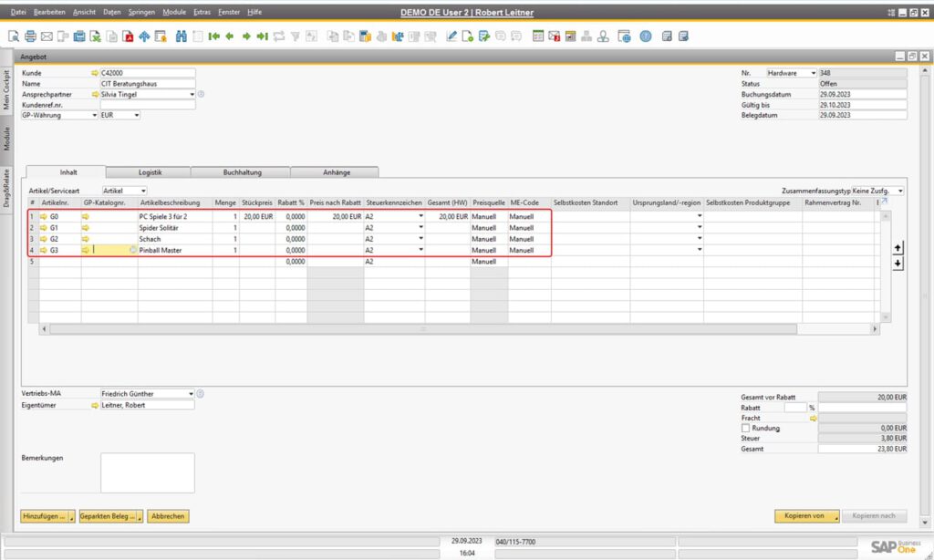Open messages/alerts envelope icon with red badge
This screenshot has height=560, width=934.
point(554,36)
